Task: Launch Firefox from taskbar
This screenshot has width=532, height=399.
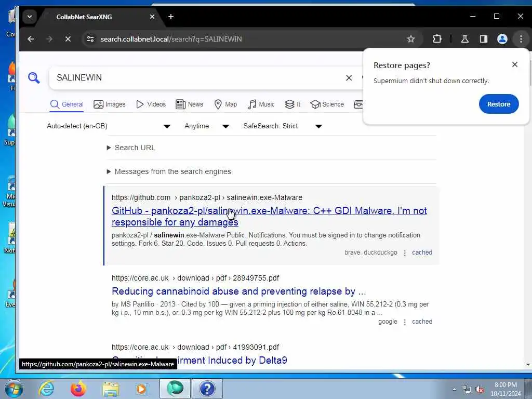Action: pyautogui.click(x=78, y=389)
